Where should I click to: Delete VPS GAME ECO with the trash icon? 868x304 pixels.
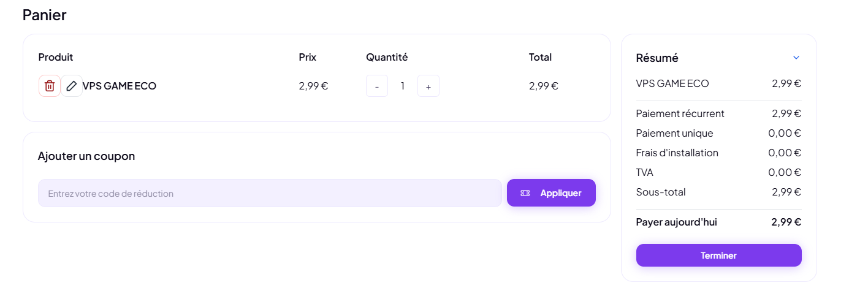tap(50, 86)
